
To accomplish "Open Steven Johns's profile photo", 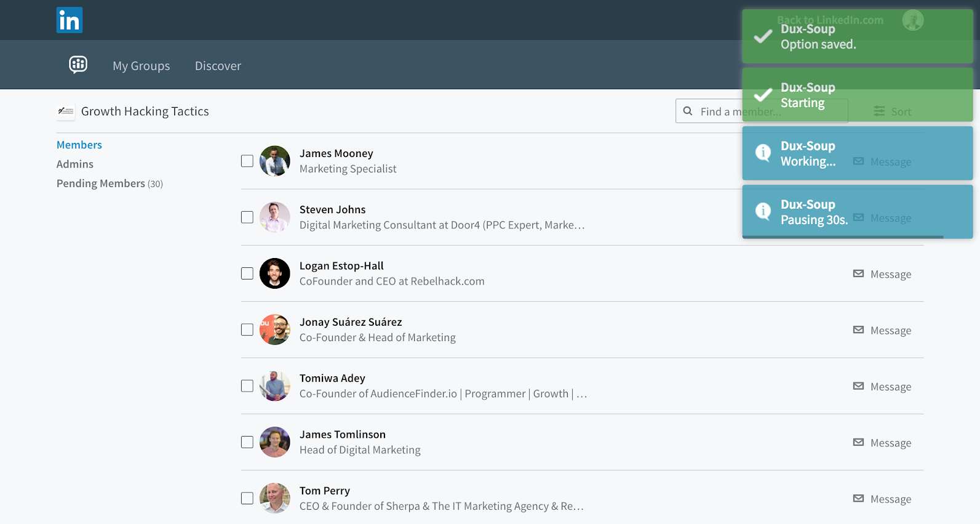I will pyautogui.click(x=275, y=217).
